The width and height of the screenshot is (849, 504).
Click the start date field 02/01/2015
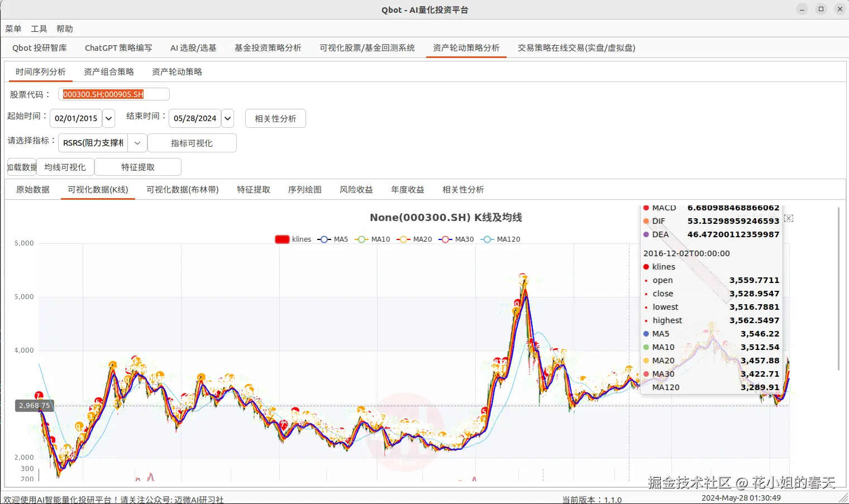coord(76,118)
